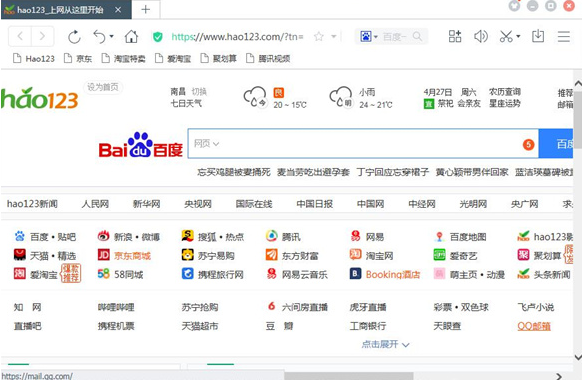The height and width of the screenshot is (382, 582).
Task: Open the hamburger main menu
Action: click(x=563, y=36)
